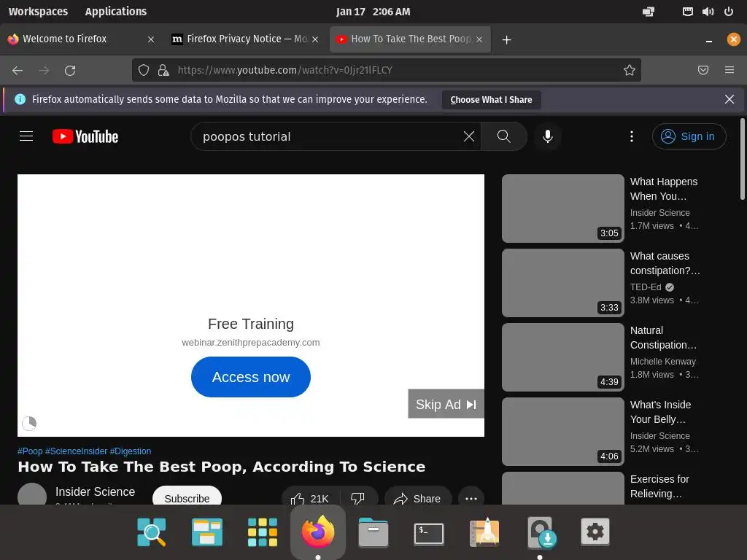The image size is (747, 560).
Task: Skip the ad with Skip Ad
Action: pos(446,404)
